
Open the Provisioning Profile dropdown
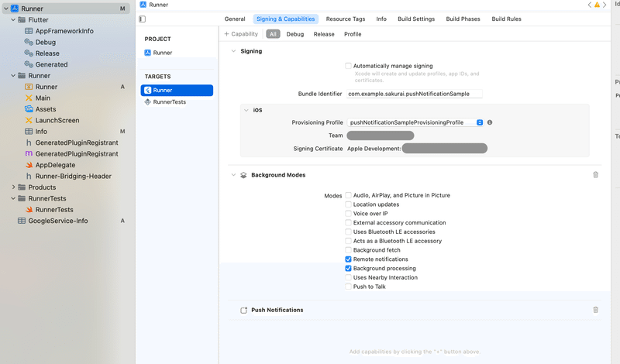point(415,122)
